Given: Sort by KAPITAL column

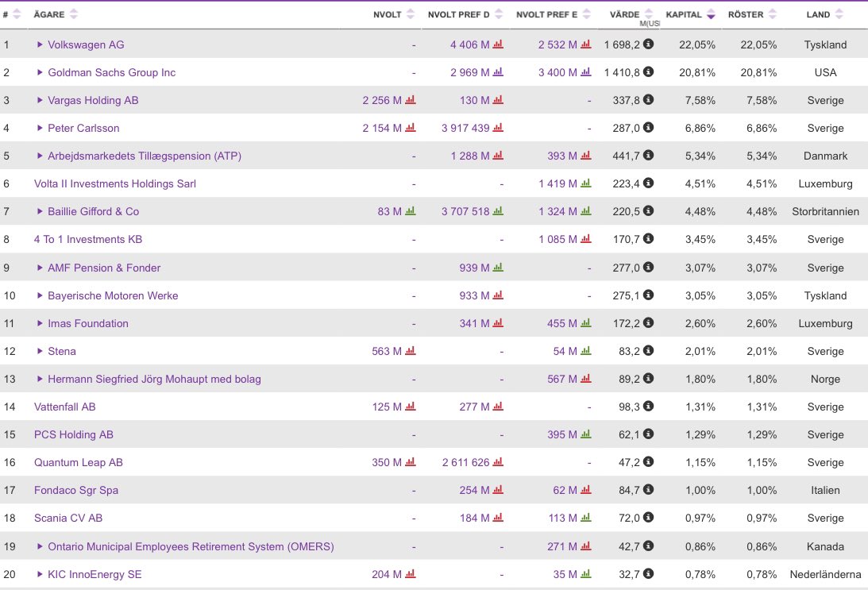Looking at the screenshot, I should (690, 14).
